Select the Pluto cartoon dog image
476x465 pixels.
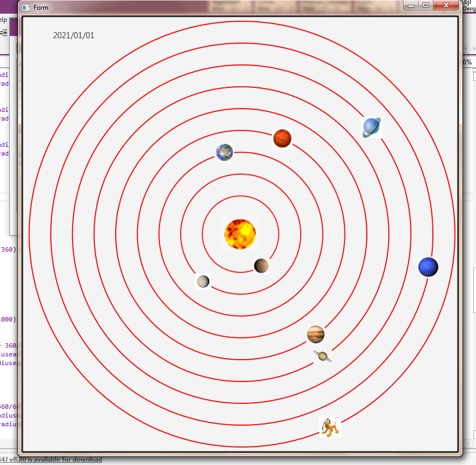pyautogui.click(x=330, y=427)
